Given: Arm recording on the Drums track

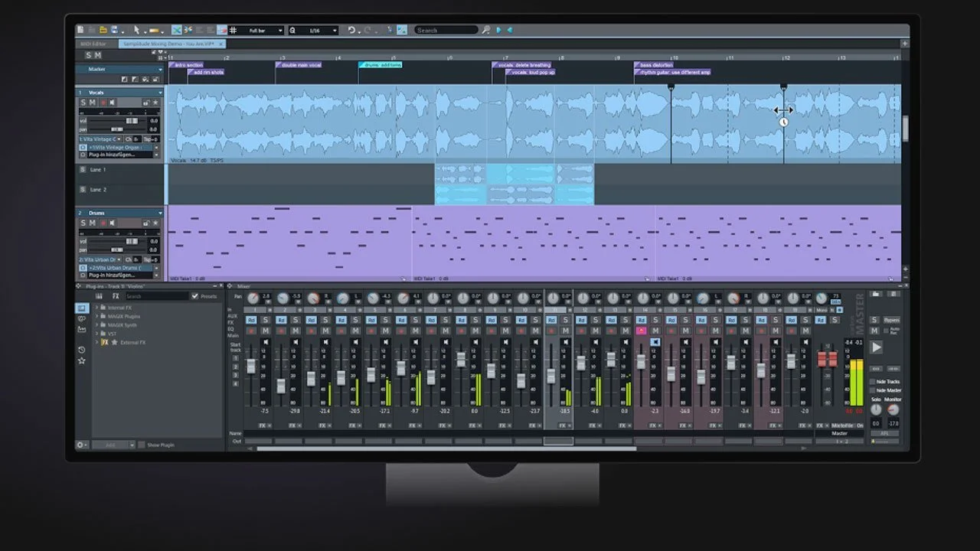Looking at the screenshot, I should 103,223.
